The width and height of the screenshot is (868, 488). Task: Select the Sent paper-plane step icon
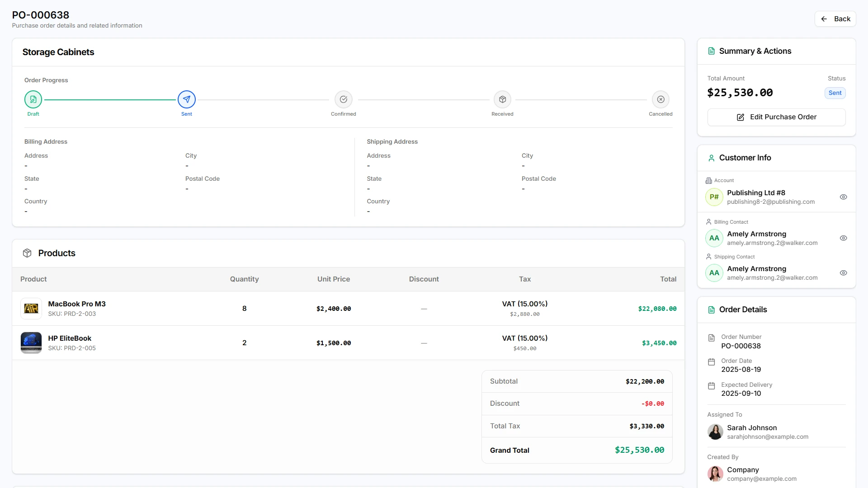(187, 99)
